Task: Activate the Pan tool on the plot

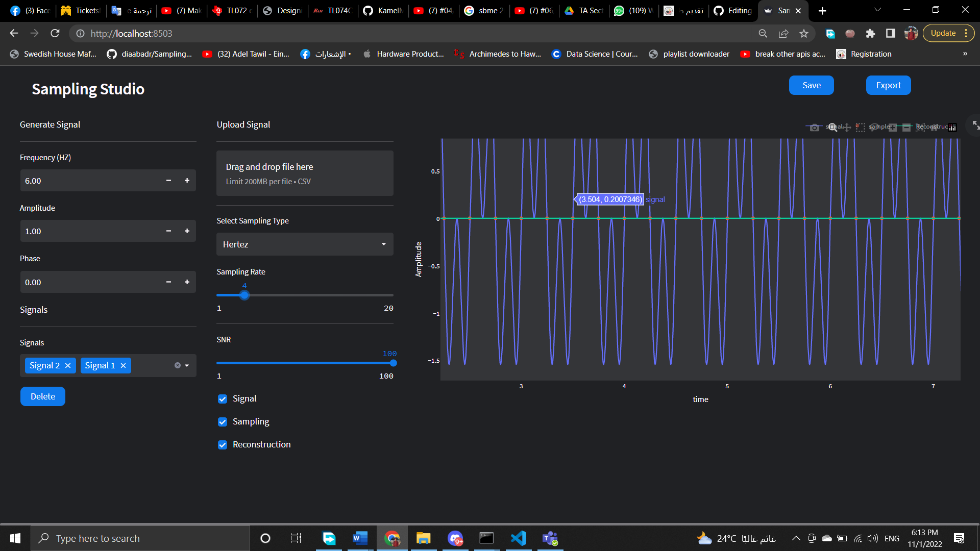Action: pos(847,128)
